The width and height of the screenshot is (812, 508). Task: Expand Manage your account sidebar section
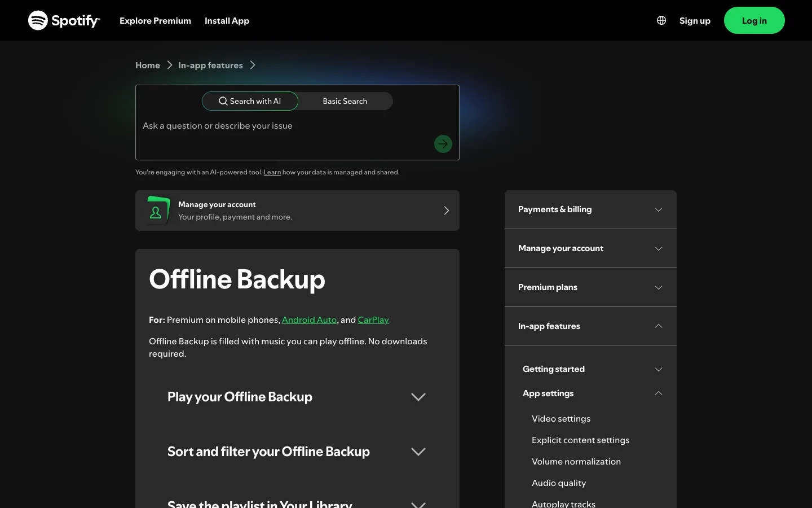(x=590, y=248)
